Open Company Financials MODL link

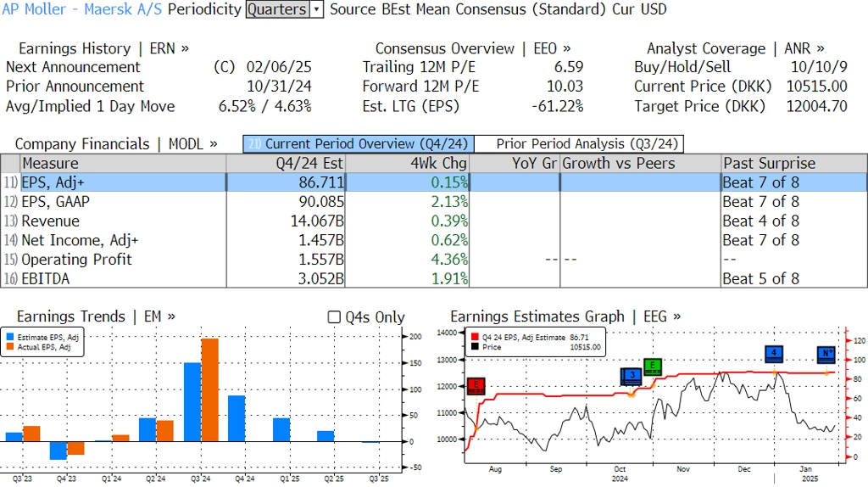coord(116,144)
